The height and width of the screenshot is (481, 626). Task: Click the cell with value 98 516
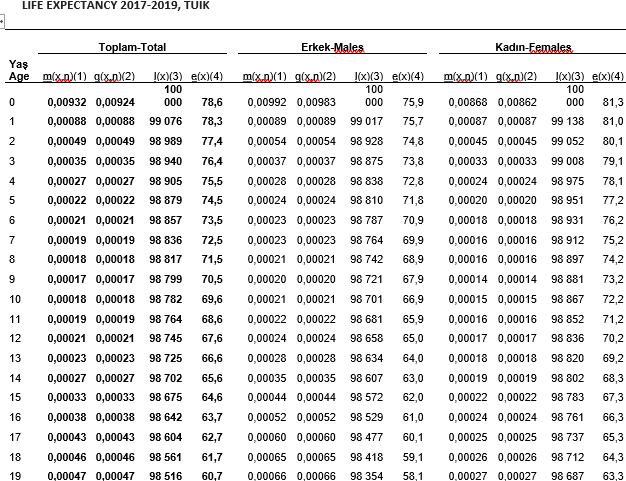point(166,476)
